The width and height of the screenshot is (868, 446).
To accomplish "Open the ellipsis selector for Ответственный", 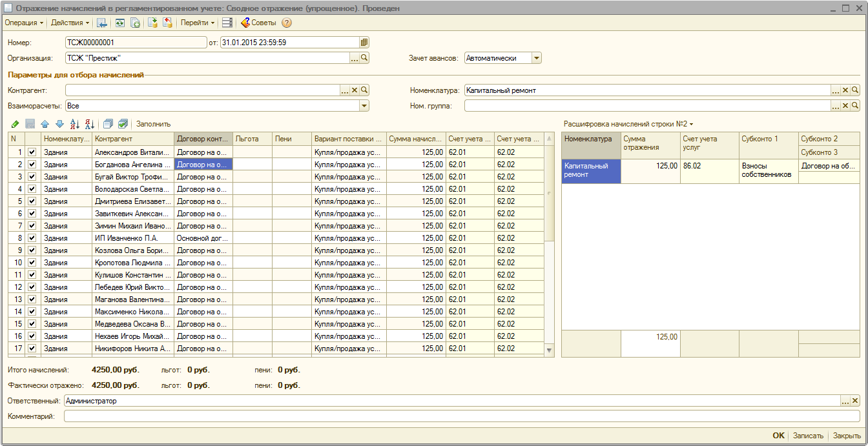I will 845,401.
